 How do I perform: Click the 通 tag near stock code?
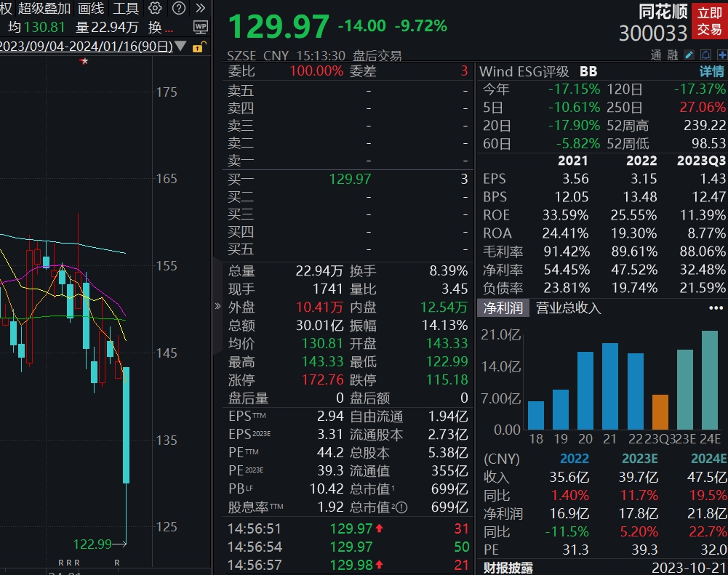tap(656, 55)
